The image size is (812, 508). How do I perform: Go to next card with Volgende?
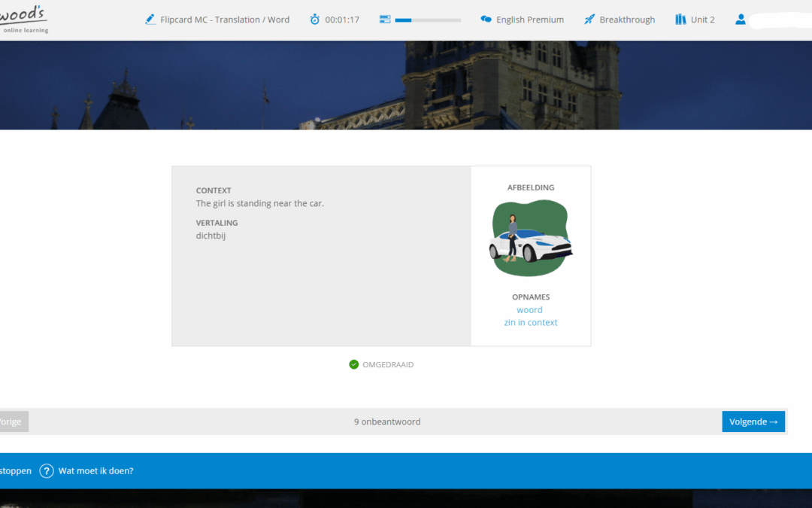coord(753,421)
